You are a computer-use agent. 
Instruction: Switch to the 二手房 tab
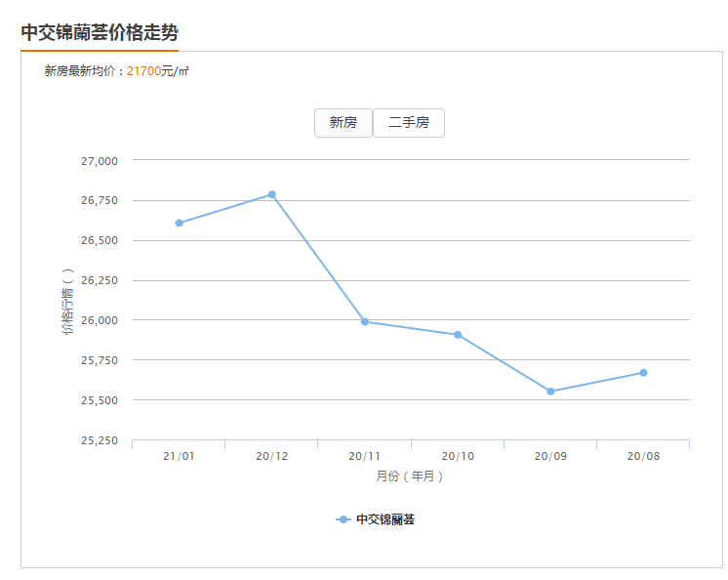409,123
